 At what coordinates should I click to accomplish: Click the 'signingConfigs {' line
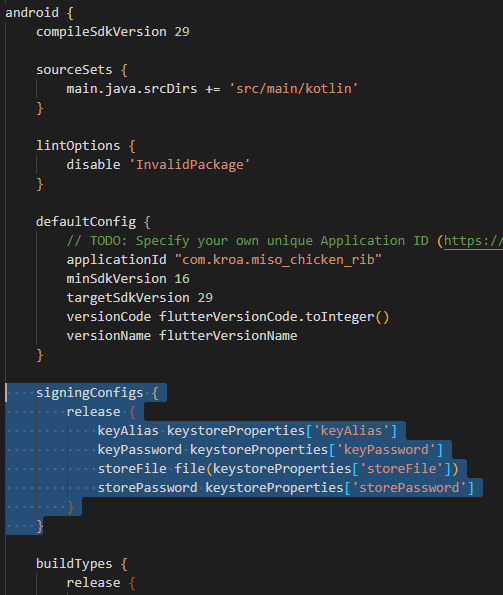[x=97, y=393]
